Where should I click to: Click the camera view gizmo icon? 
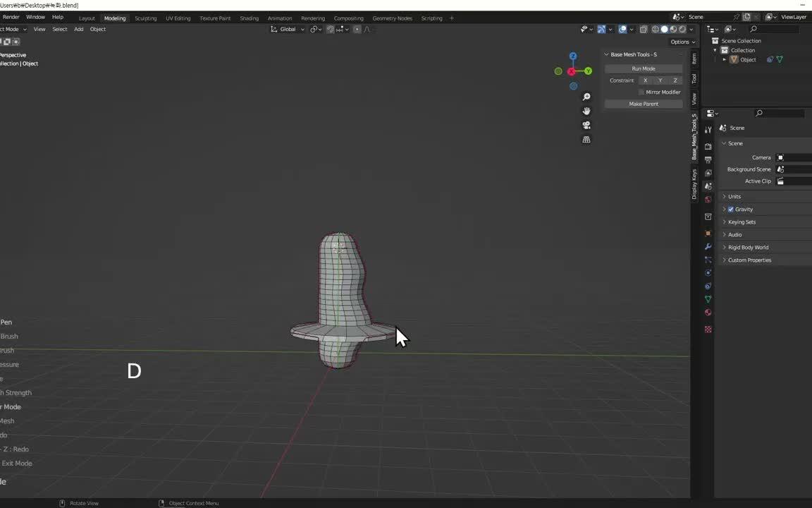(586, 125)
